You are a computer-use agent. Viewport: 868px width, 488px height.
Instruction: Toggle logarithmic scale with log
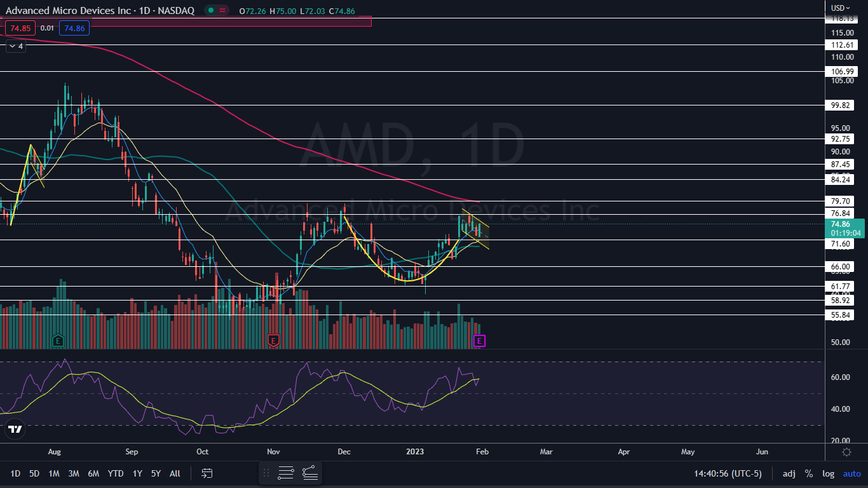[x=828, y=473]
